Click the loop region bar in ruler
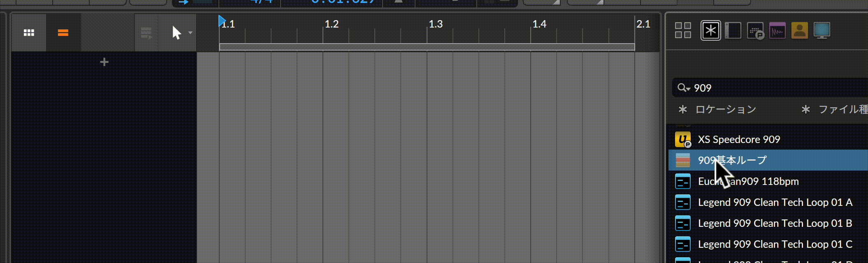 (427, 47)
